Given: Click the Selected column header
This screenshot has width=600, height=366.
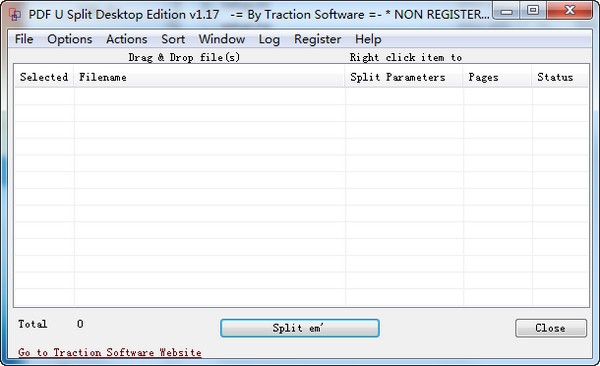Looking at the screenshot, I should point(44,77).
